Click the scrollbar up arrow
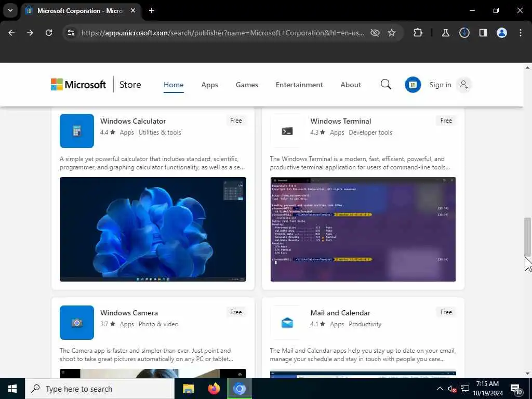 527,68
